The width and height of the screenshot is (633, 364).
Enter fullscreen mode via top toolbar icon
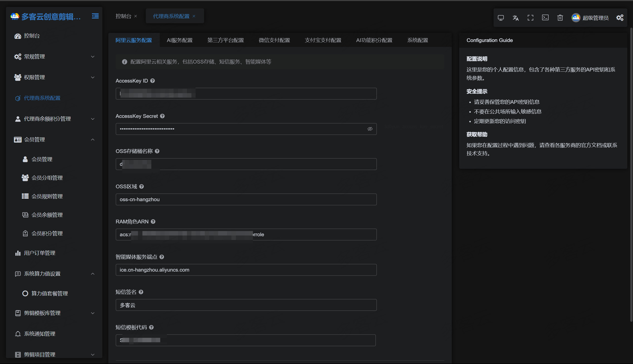point(530,18)
